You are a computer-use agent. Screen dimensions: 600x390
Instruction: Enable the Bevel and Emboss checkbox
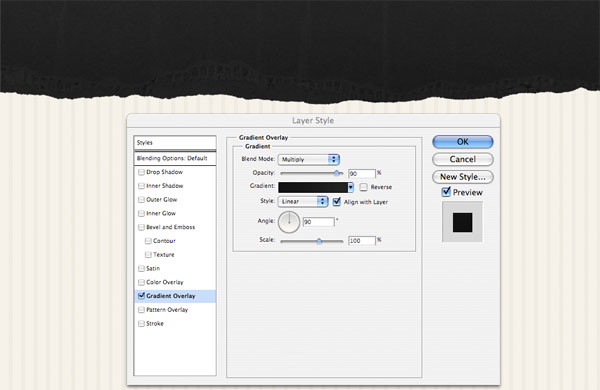point(141,227)
